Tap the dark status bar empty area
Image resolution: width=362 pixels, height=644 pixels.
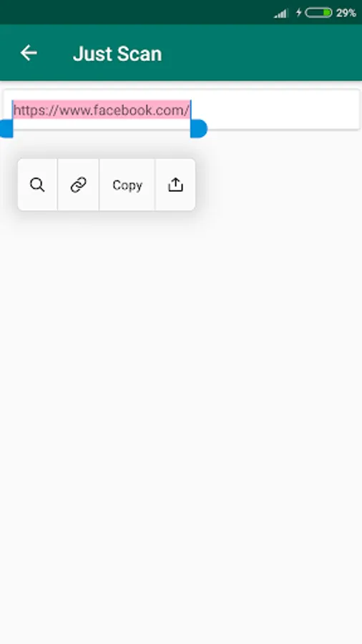pos(135,12)
